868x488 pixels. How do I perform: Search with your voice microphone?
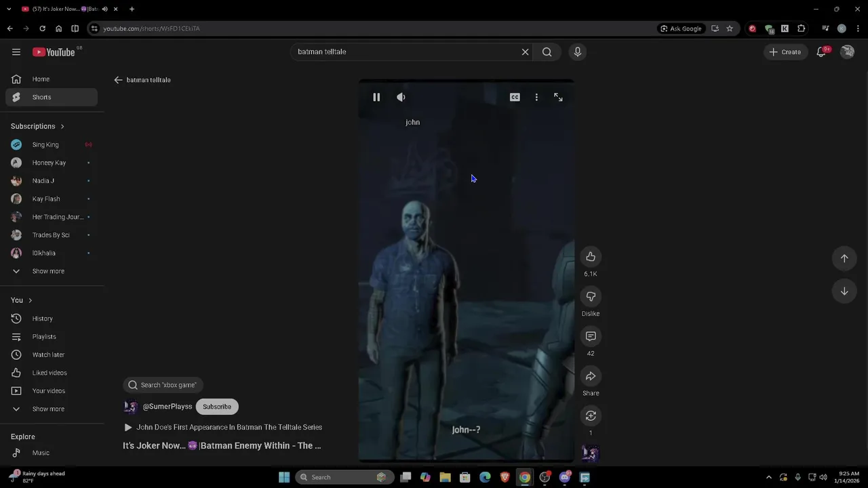coord(578,52)
